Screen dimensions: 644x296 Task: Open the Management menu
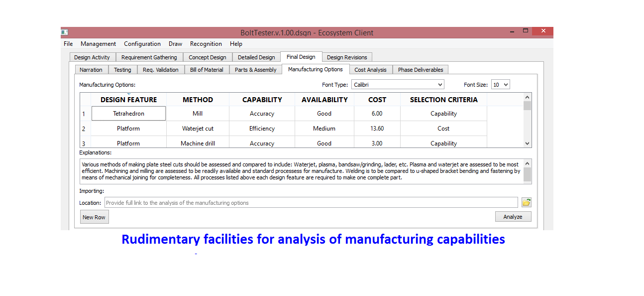[x=98, y=44]
